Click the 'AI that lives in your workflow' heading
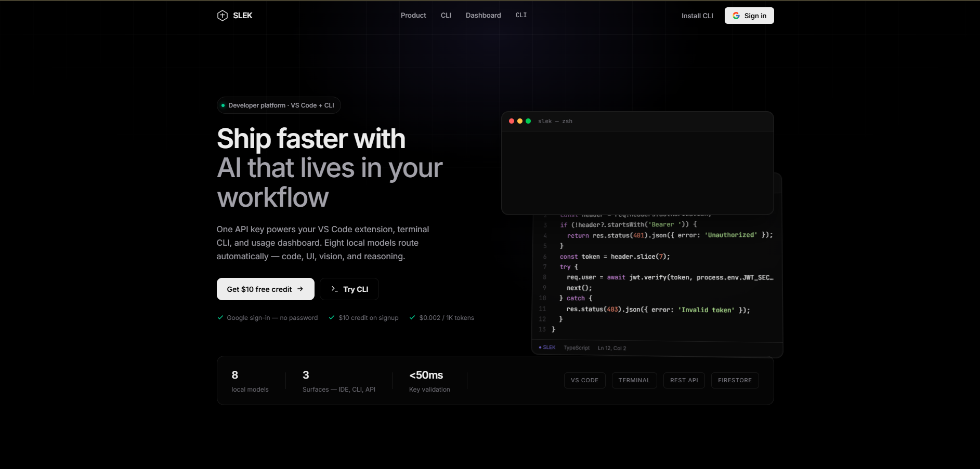 tap(330, 183)
